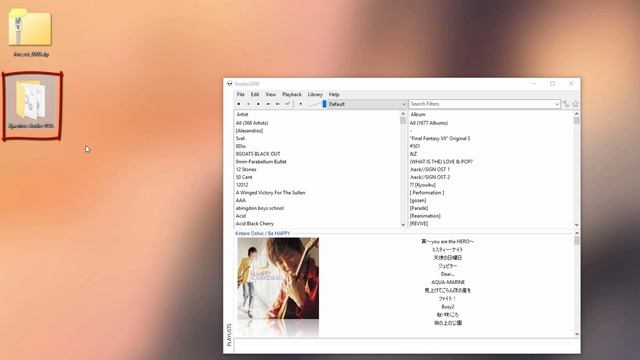The image size is (640, 360).
Task: Select All (1677 Albums) entry
Action: [429, 123]
